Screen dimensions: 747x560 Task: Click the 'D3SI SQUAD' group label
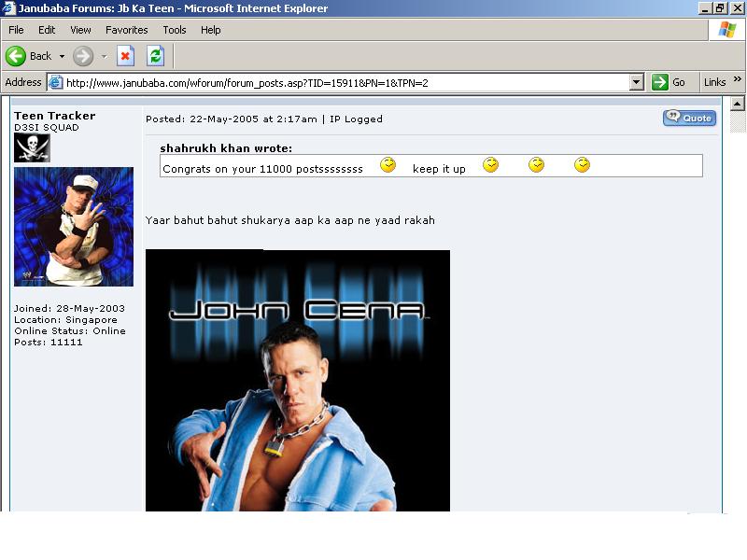(x=47, y=128)
